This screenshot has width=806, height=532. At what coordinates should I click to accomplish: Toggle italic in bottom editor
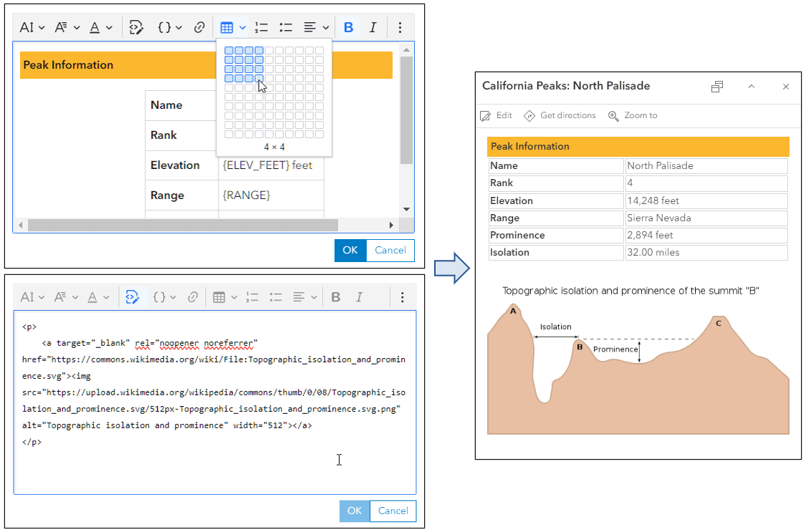point(360,297)
